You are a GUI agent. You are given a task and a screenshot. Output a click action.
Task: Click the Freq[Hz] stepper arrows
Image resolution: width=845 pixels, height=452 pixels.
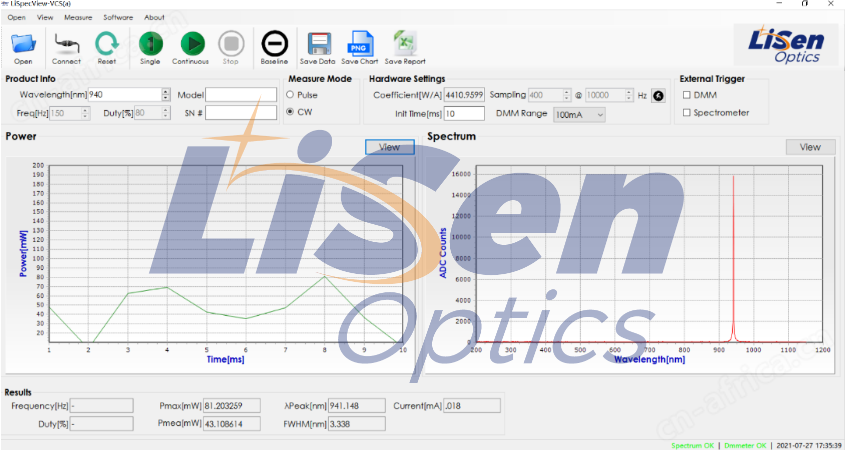[x=85, y=113]
